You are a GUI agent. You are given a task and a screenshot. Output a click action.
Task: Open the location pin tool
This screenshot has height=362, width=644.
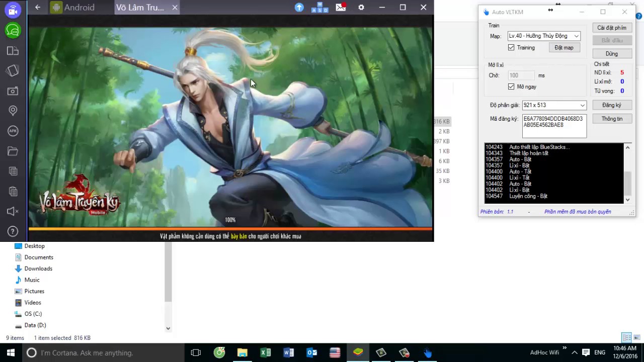point(13,111)
